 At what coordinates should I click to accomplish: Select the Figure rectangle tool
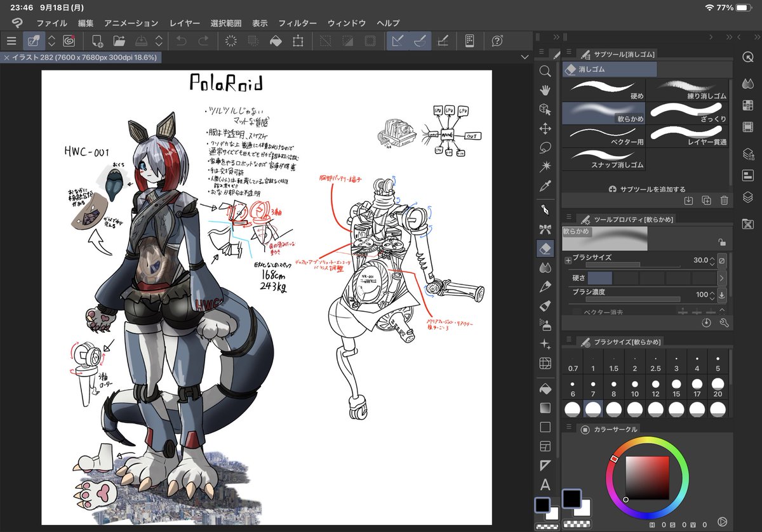click(545, 427)
